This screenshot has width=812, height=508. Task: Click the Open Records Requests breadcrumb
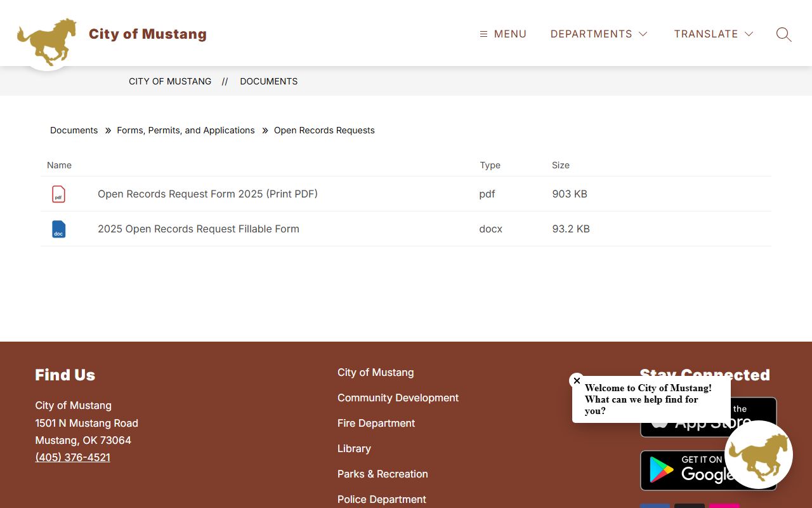324,130
